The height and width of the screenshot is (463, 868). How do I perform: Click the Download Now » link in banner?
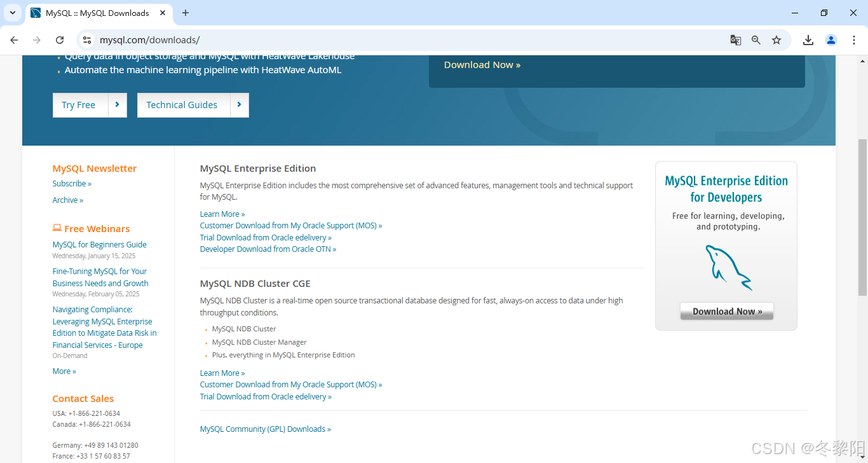pyautogui.click(x=482, y=65)
